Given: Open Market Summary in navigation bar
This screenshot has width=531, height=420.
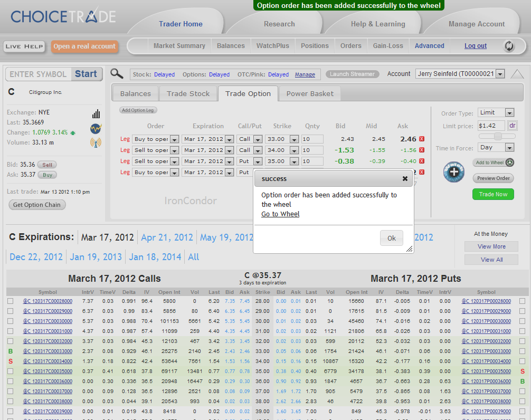Looking at the screenshot, I should (x=179, y=46).
